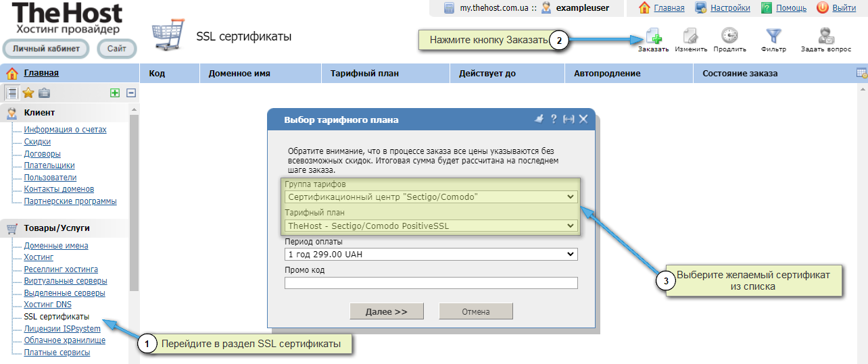Click the table settings icon at header end
This screenshot has width=868, height=364.
point(862,73)
